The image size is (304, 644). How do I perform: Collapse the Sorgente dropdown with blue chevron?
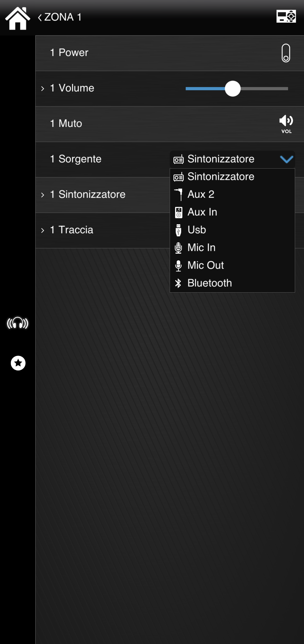point(286,159)
